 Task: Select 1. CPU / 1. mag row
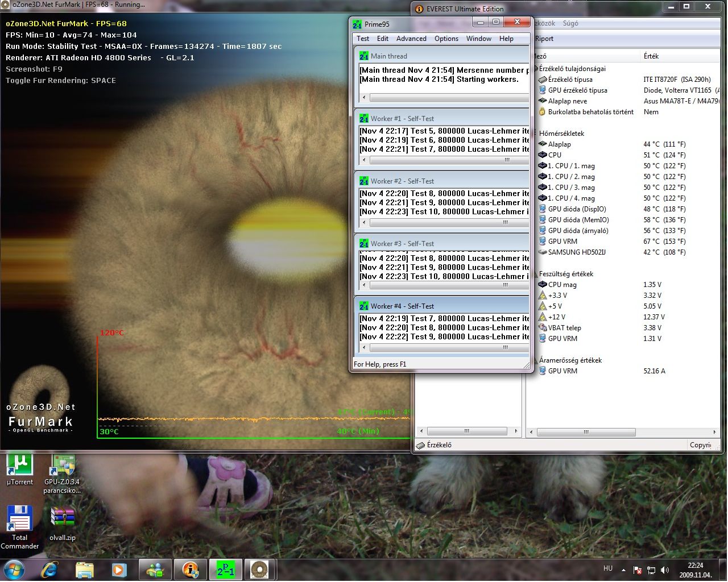click(x=628, y=166)
